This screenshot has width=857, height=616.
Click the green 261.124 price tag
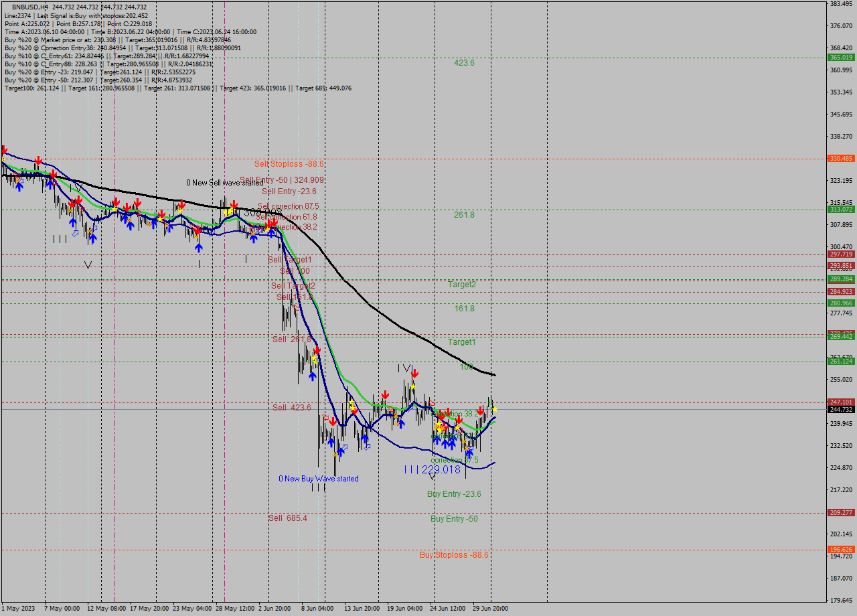[841, 362]
